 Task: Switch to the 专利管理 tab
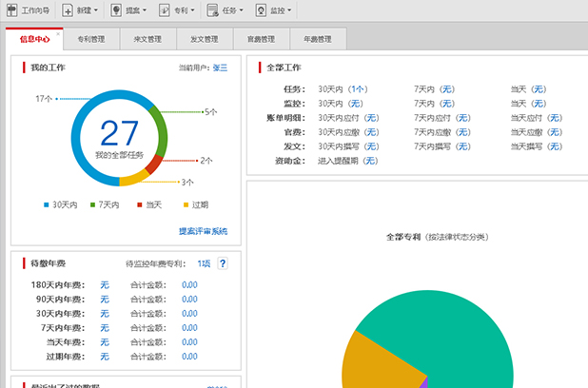click(x=91, y=40)
